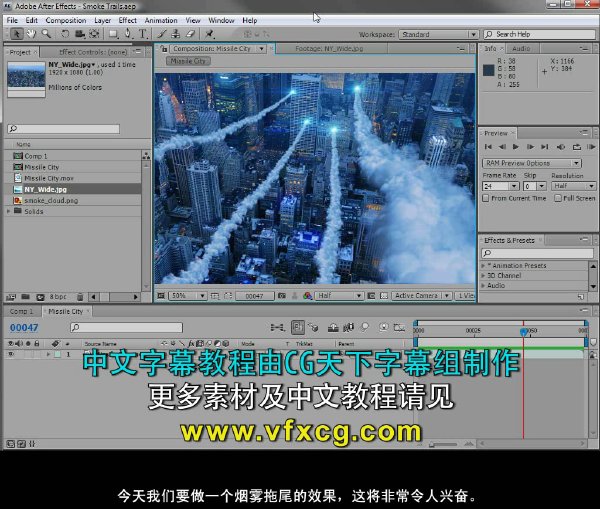Select the Pen tool

[129, 34]
